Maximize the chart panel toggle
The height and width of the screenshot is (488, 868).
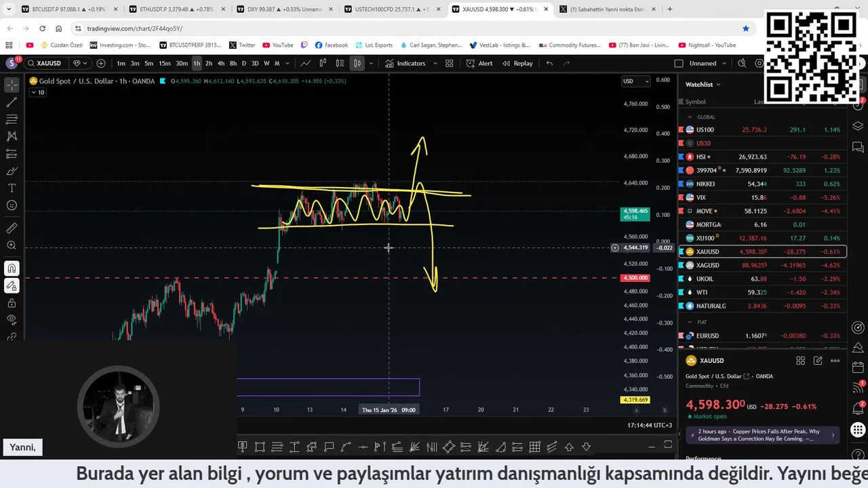[x=668, y=445]
